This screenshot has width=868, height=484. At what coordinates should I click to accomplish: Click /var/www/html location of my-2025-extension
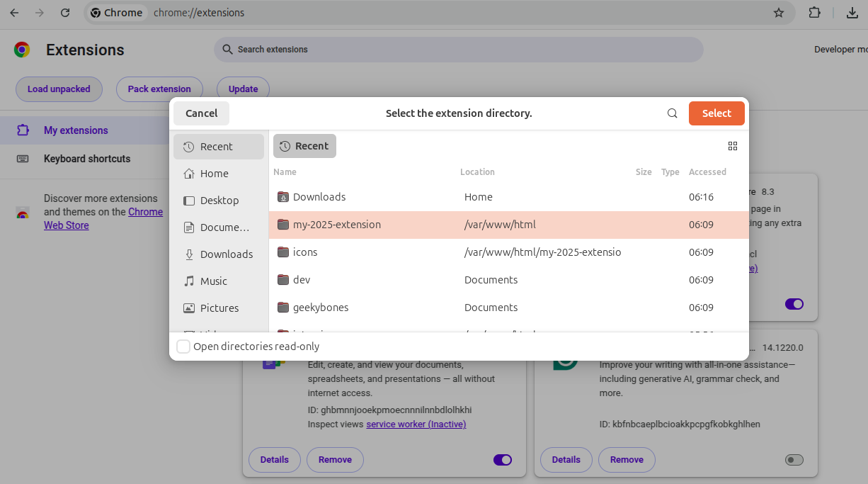click(x=500, y=225)
